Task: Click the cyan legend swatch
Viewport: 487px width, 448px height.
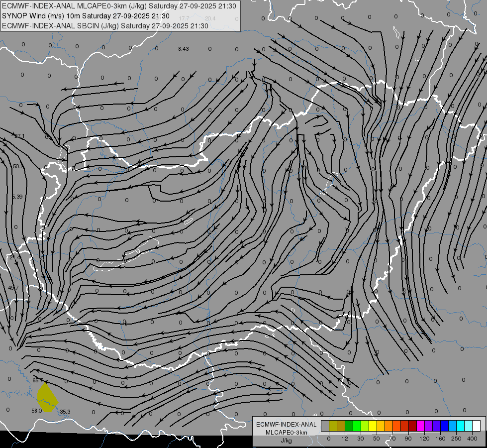Action: tap(461, 426)
